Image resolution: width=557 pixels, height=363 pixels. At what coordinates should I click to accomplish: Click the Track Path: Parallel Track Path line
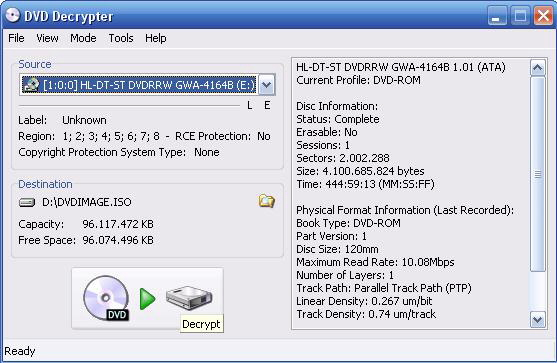pos(384,288)
